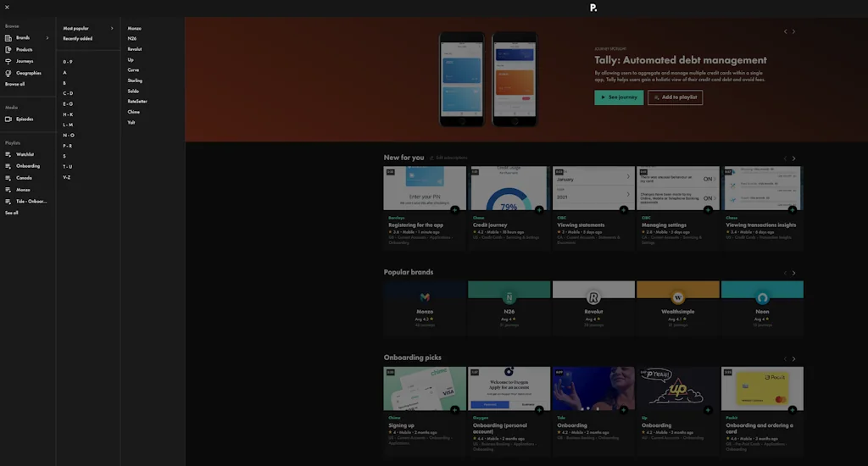Click the Brands sidebar icon
This screenshot has width=868, height=466.
[x=8, y=37]
